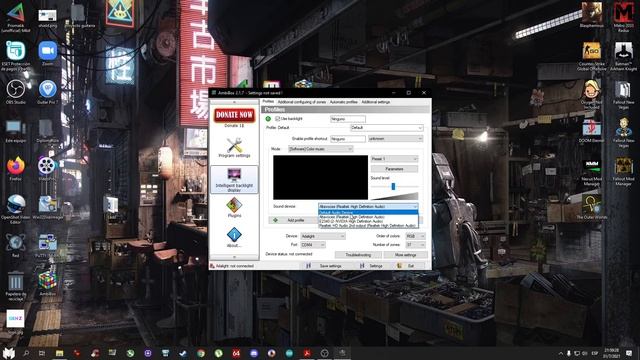This screenshot has width=640, height=360.
Task: Click the Add profile button
Action: pyautogui.click(x=293, y=220)
